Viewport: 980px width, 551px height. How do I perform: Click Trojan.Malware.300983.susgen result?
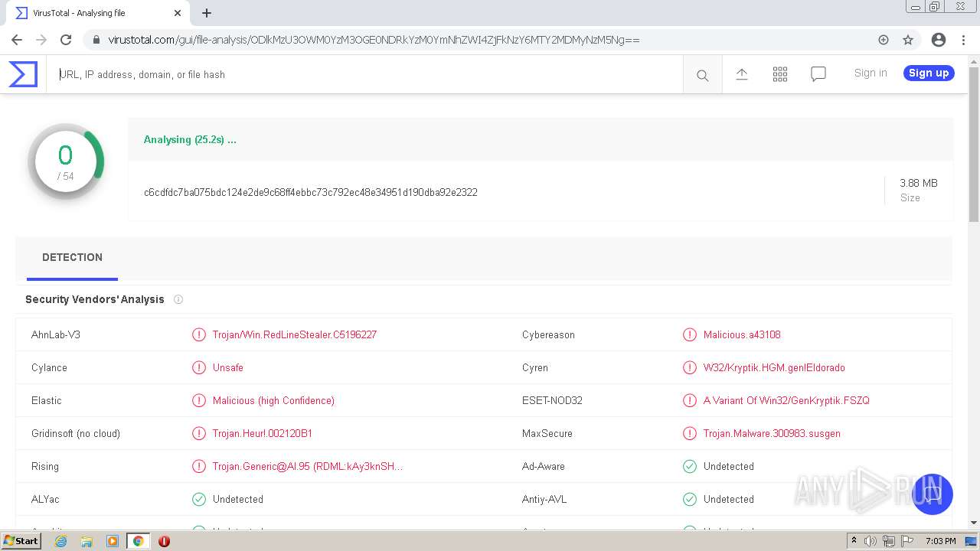[772, 433]
